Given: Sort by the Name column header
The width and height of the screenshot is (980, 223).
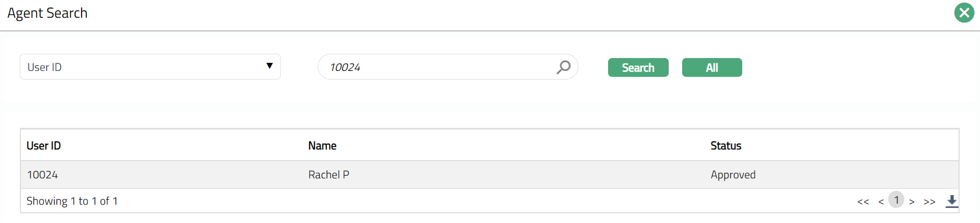Looking at the screenshot, I should [x=322, y=146].
